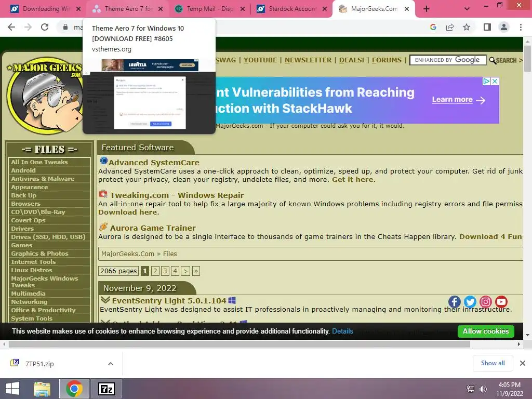Open the Aurora Game Trainer link
Viewport: 532px width, 399px height.
tap(153, 228)
